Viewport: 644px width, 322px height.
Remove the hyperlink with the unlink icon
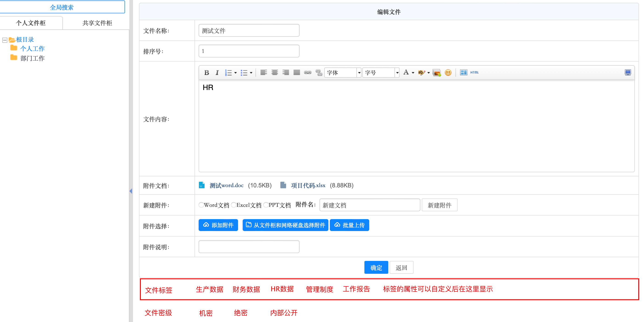319,73
